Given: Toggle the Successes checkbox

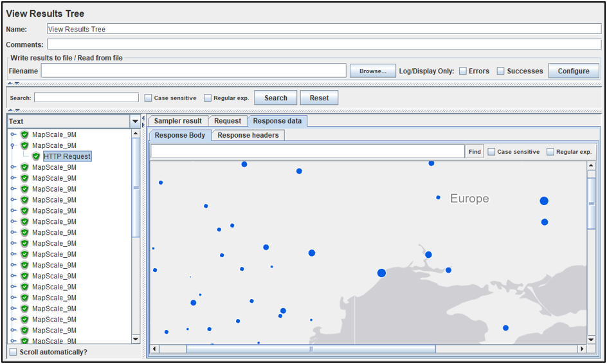Looking at the screenshot, I should (500, 71).
